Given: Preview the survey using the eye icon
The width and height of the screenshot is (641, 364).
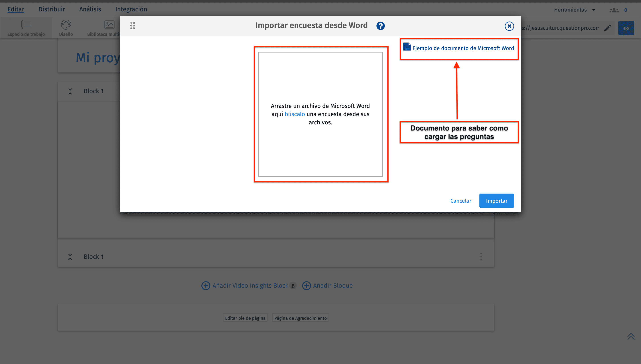Looking at the screenshot, I should (x=626, y=28).
